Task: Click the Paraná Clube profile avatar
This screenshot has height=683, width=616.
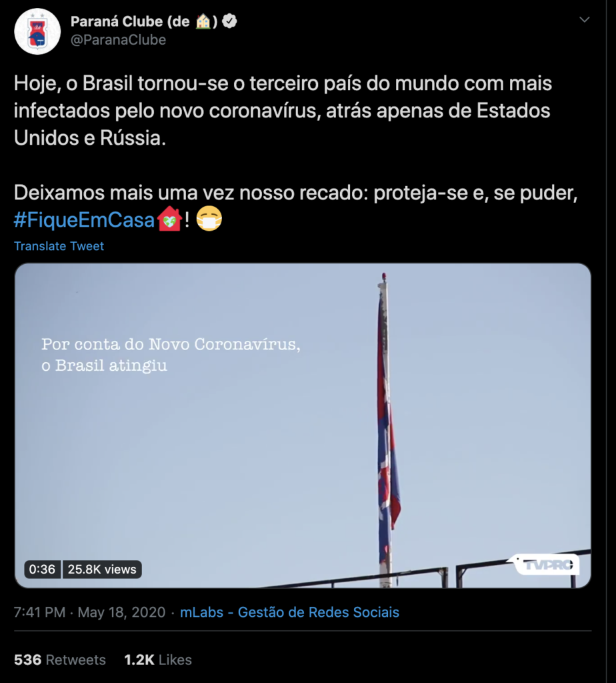Action: (38, 31)
